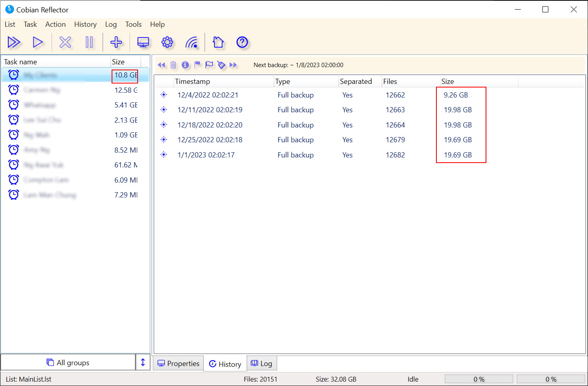
Task: Click the first status bar progress bar
Action: (479, 379)
